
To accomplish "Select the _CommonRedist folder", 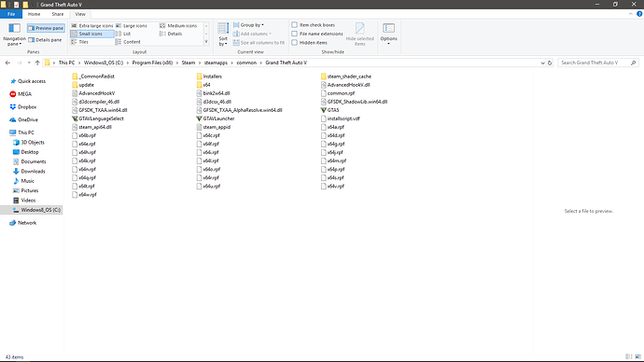I will coord(93,77).
